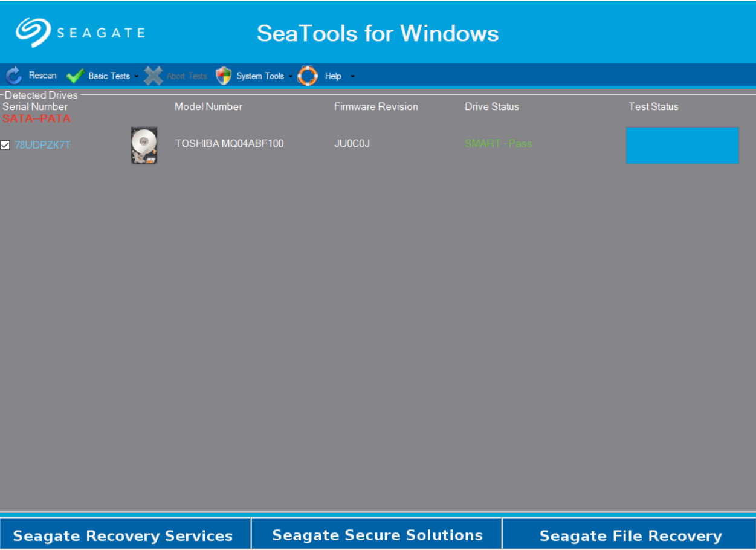Open Seagate Recovery Services

(125, 534)
